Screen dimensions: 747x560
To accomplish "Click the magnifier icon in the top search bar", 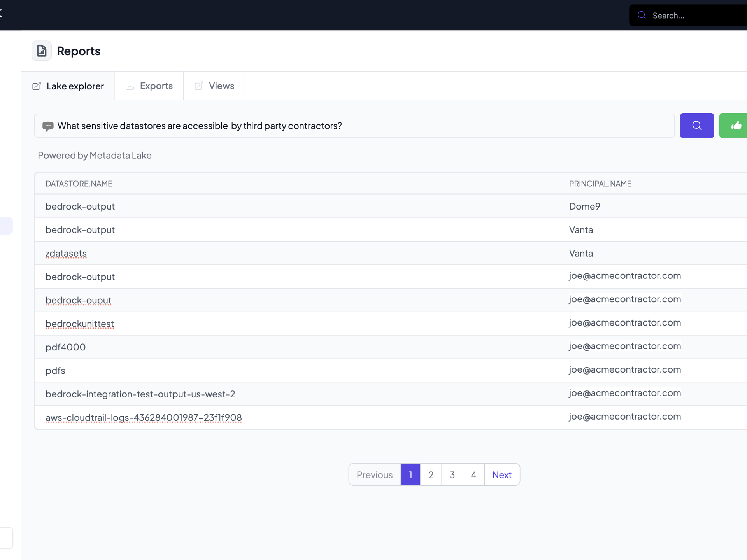I will point(642,16).
